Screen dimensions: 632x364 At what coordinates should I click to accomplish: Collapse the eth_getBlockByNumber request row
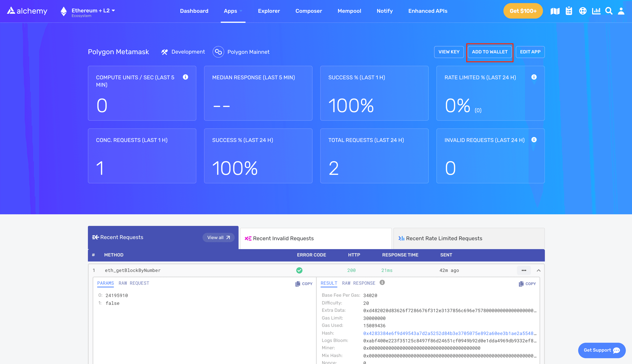click(539, 271)
